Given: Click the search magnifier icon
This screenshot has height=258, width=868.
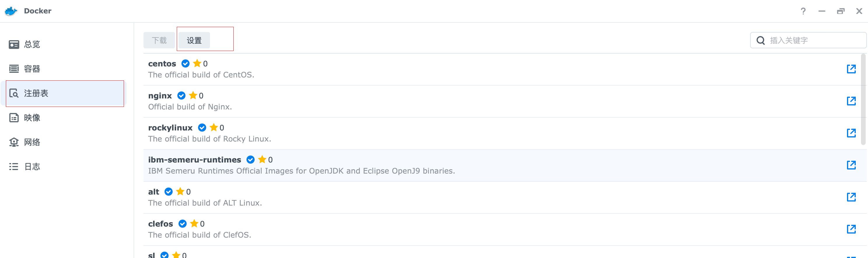Looking at the screenshot, I should coord(760,40).
